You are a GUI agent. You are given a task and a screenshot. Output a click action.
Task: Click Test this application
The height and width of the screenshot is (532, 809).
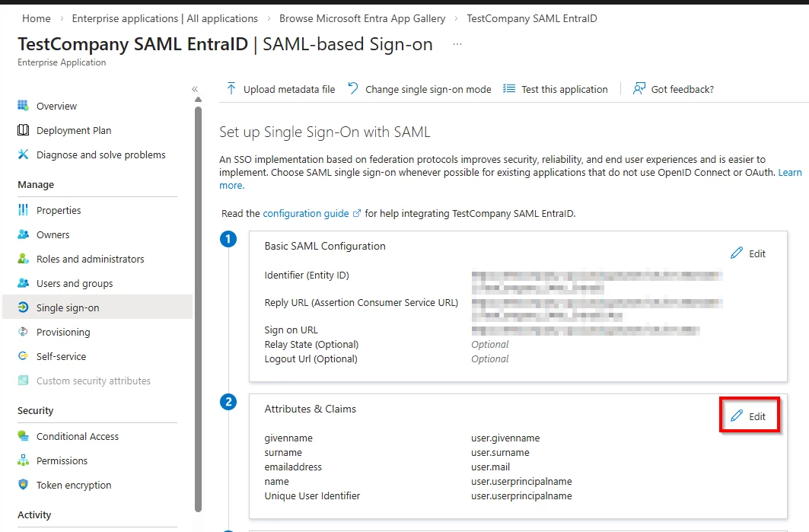point(556,89)
